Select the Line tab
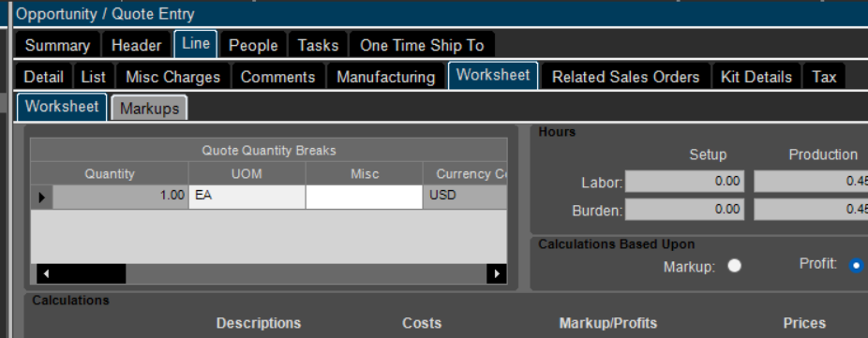The image size is (868, 338). click(196, 43)
